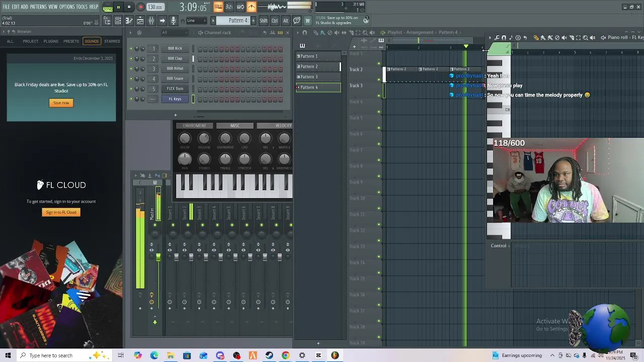Image resolution: width=644 pixels, height=362 pixels.
Task: Toggle first step of 808 Kick row
Action: pos(200,49)
